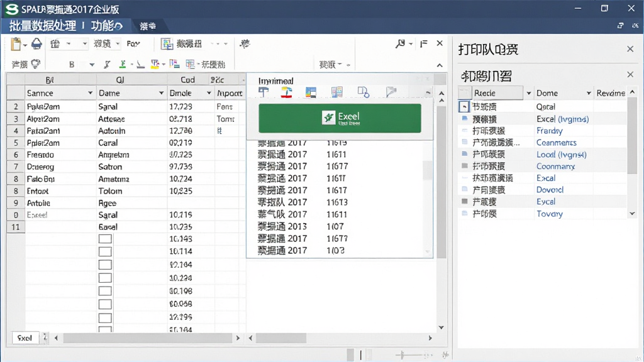Tick the checkbox in the 10.198 row
This screenshot has height=362, width=644.
coord(105,291)
